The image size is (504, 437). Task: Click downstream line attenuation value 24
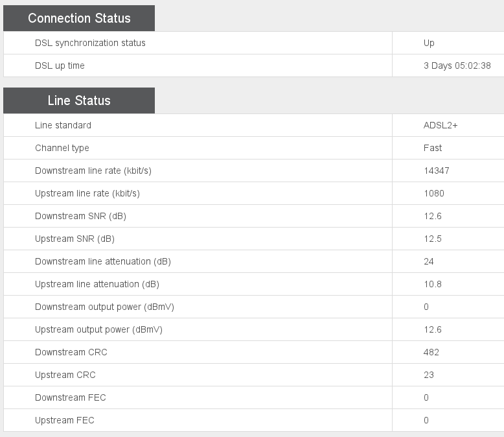429,261
